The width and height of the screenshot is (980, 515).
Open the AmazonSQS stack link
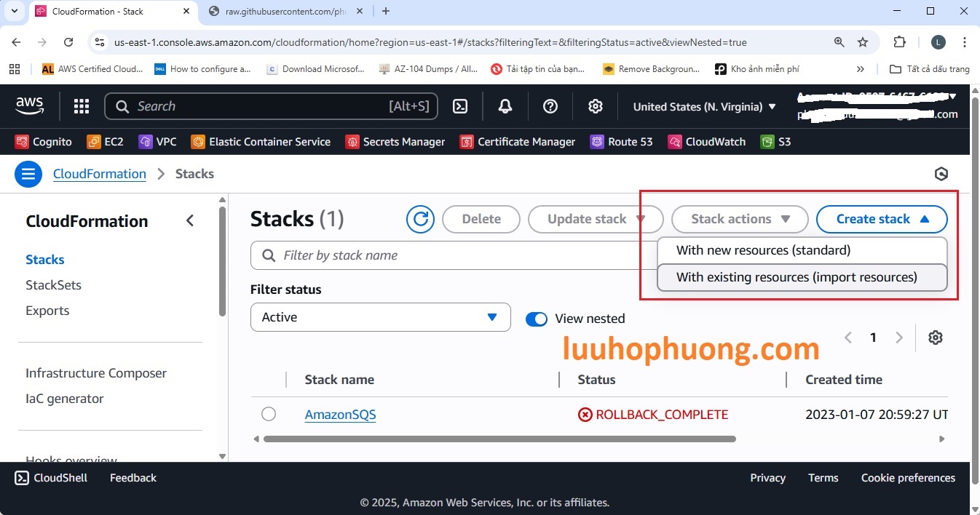coord(340,415)
